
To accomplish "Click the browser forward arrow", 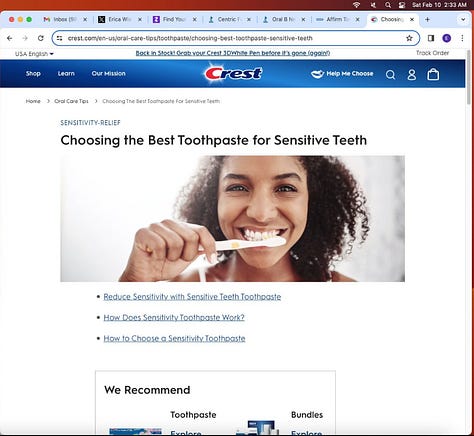I will point(25,38).
